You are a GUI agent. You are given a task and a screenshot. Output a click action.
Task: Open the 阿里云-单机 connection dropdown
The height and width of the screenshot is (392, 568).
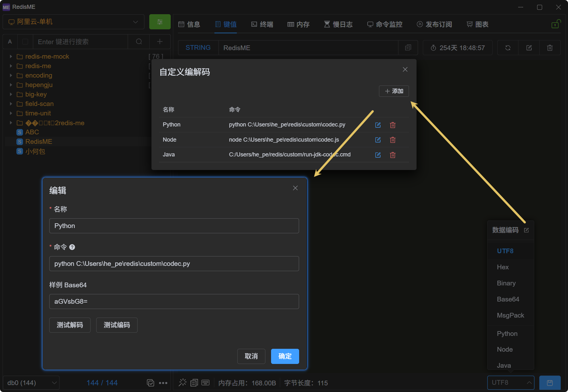pyautogui.click(x=73, y=22)
